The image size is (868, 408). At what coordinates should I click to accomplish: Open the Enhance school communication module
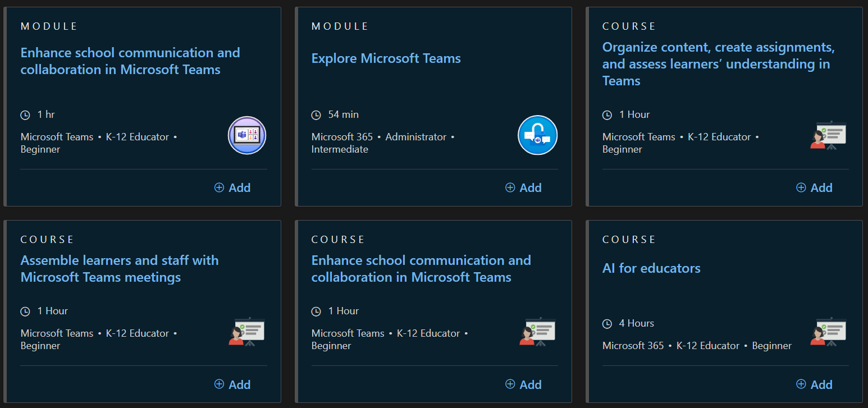[130, 61]
